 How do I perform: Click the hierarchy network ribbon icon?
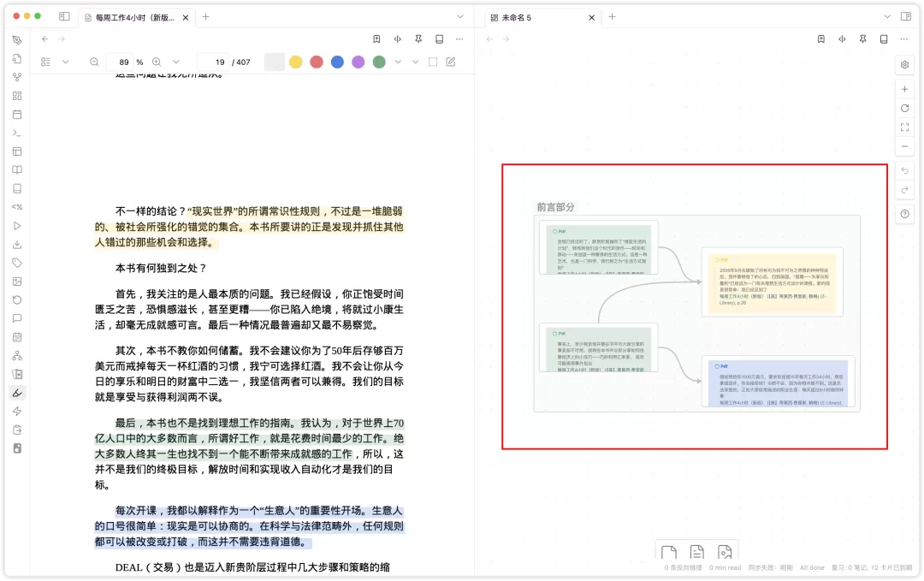pos(17,355)
